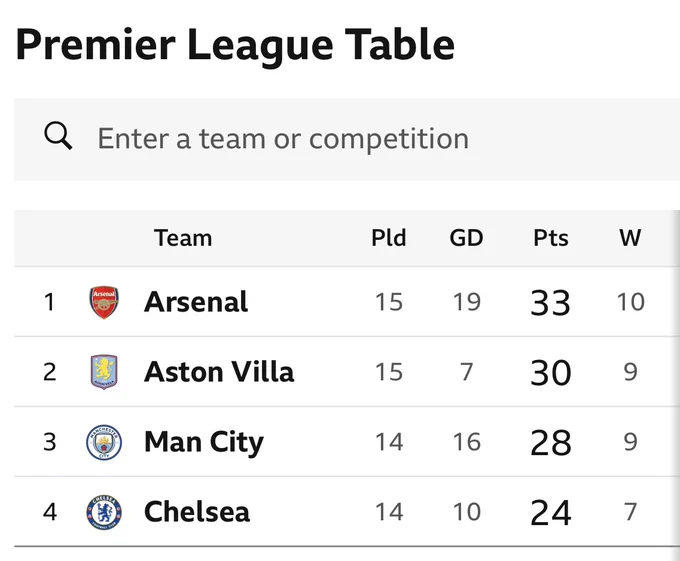Click Aston Villa's 30 points value
The image size is (680, 561).
point(551,372)
